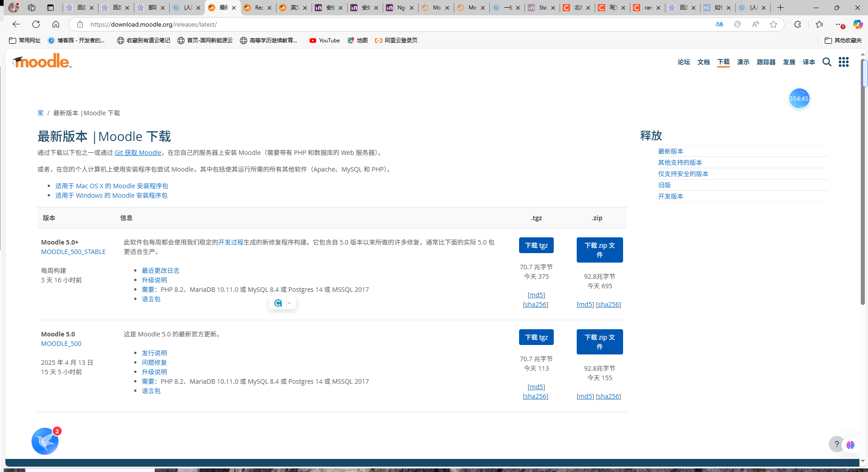
Task: Open the blue bird chat widget
Action: click(x=45, y=441)
